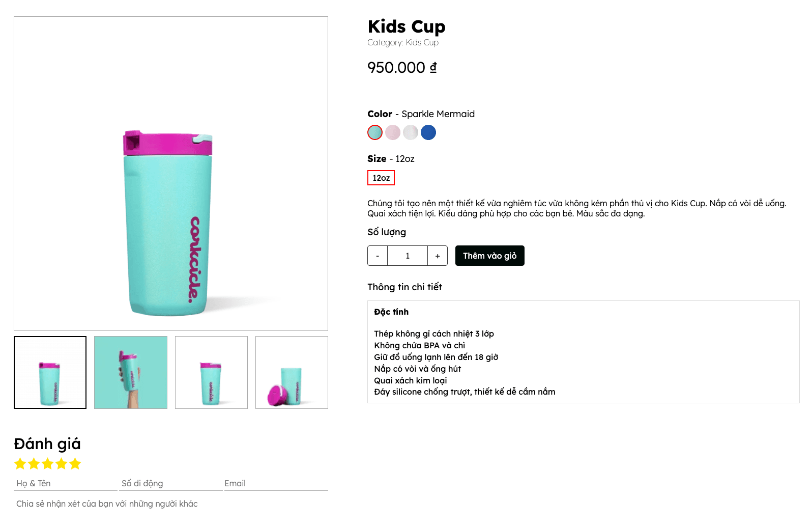Viewport: 812px width, 526px height.
Task: Click the third rating star
Action: pyautogui.click(x=48, y=464)
